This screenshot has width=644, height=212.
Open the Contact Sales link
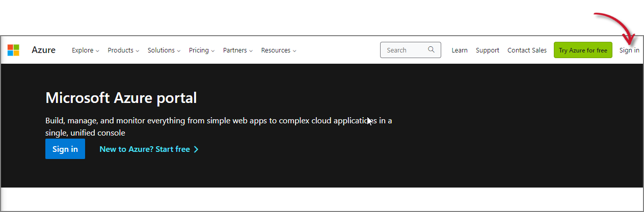(x=527, y=50)
